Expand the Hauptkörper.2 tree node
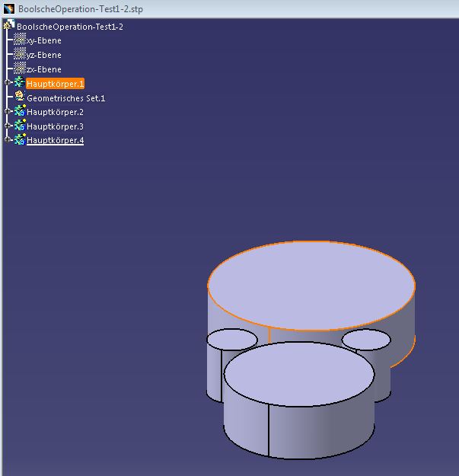The height and width of the screenshot is (476, 459). (x=8, y=111)
